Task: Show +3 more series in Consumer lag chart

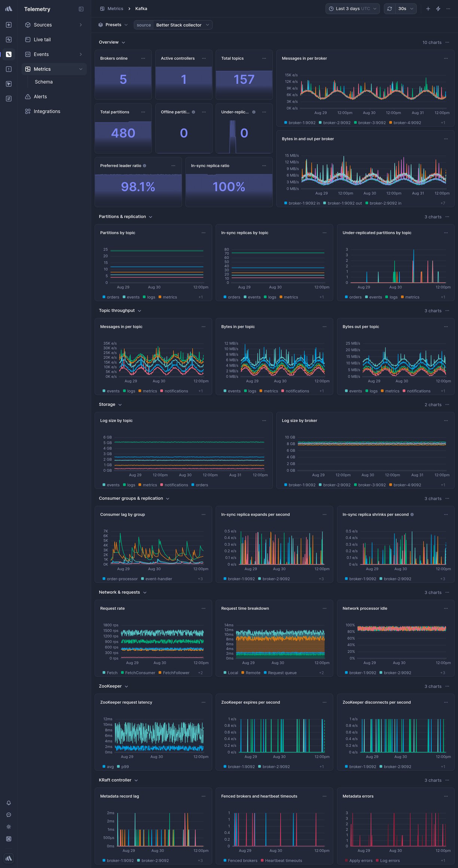Action: [x=200, y=579]
